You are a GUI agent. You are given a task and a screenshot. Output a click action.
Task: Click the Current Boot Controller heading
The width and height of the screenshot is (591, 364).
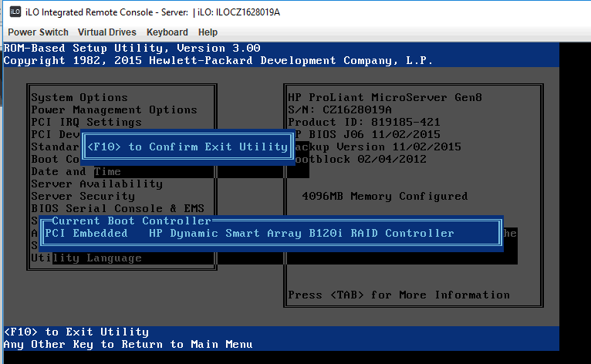point(131,221)
